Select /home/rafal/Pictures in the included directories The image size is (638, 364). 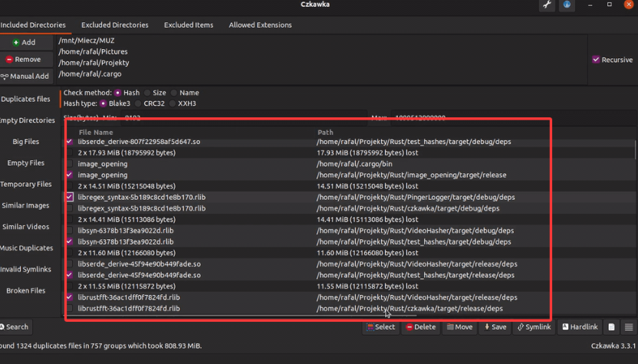tap(93, 52)
